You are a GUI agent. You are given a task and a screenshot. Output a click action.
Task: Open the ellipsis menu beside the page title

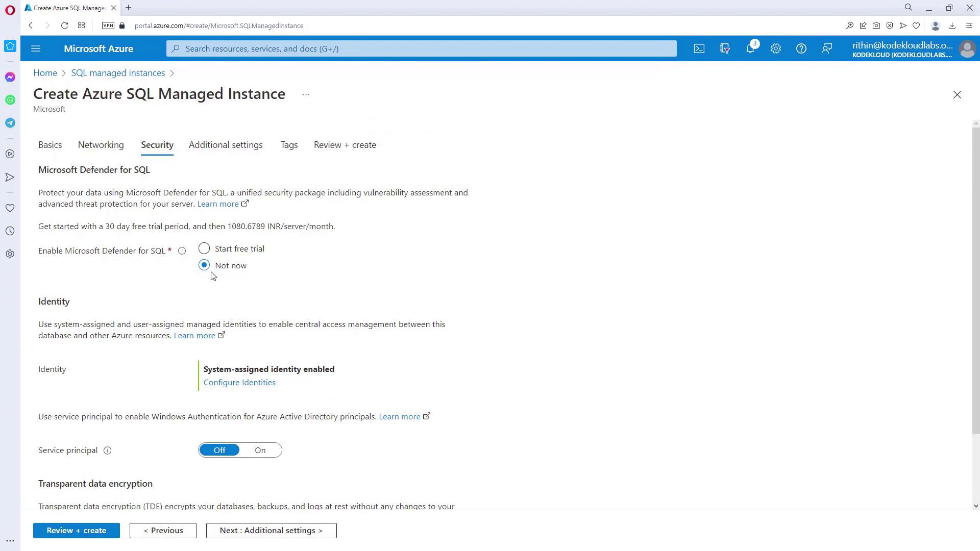306,94
